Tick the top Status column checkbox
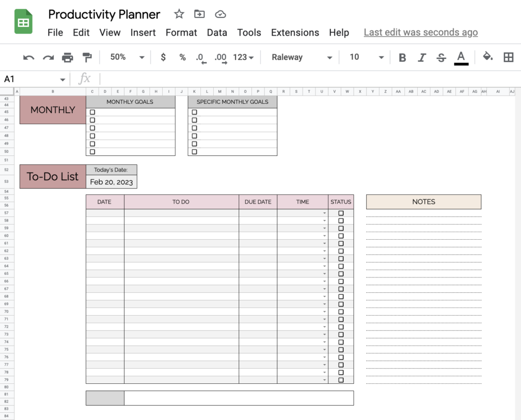 point(340,213)
